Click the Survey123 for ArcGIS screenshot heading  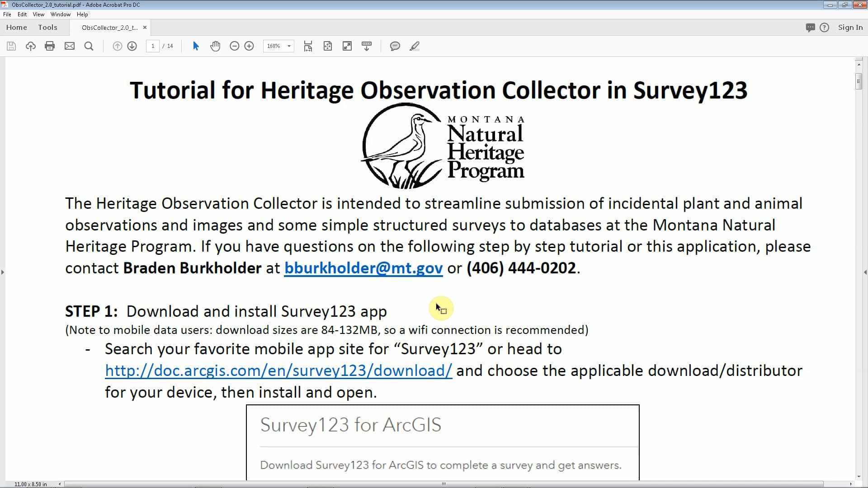click(350, 425)
